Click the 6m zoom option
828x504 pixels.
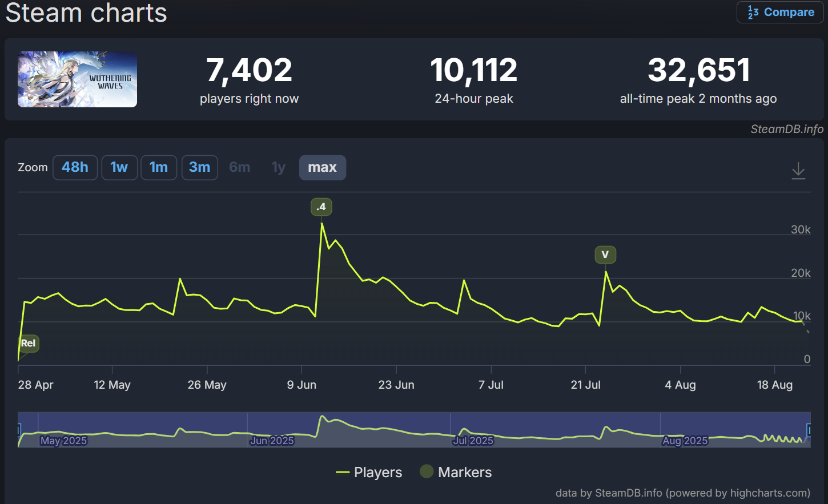click(x=240, y=167)
